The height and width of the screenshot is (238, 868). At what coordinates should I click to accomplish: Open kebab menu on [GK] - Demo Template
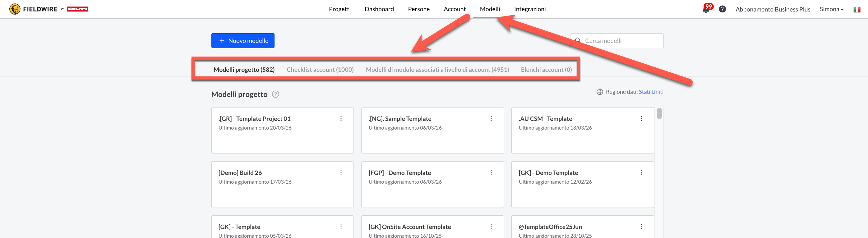(641, 173)
